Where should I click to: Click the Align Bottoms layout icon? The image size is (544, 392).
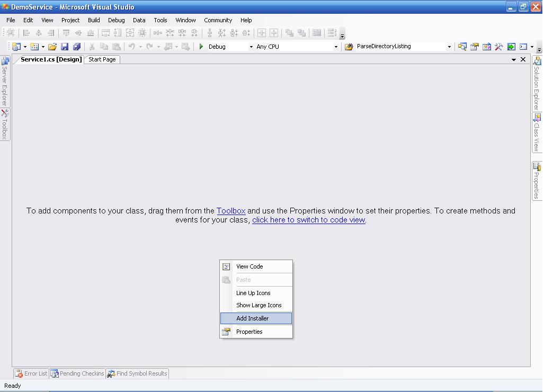point(90,33)
